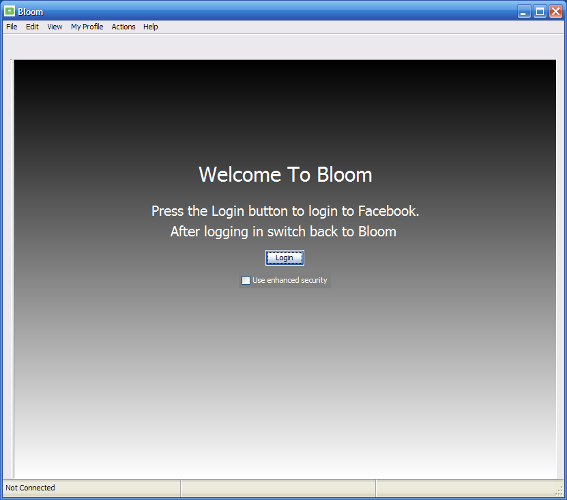This screenshot has width=567, height=500.
Task: Click the Not Connected status text
Action: tap(30, 488)
